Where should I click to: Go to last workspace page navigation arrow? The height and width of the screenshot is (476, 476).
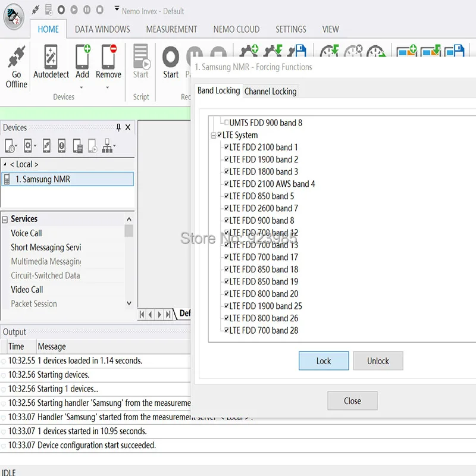(x=168, y=314)
